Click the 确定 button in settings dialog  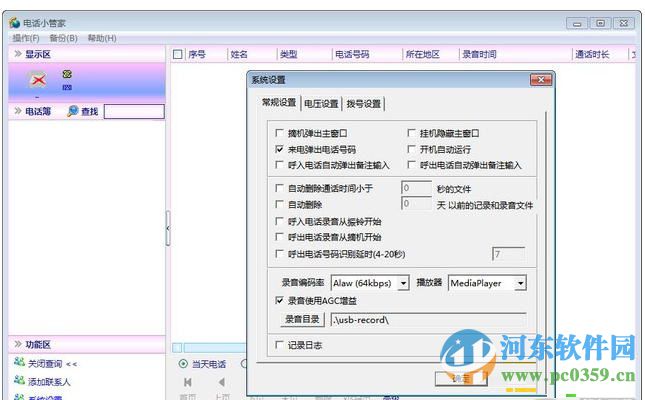[461, 379]
